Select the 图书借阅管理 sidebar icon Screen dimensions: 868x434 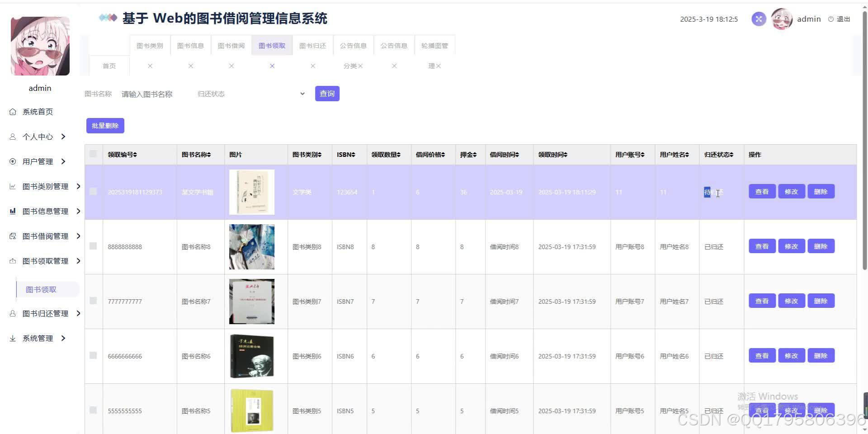(13, 236)
